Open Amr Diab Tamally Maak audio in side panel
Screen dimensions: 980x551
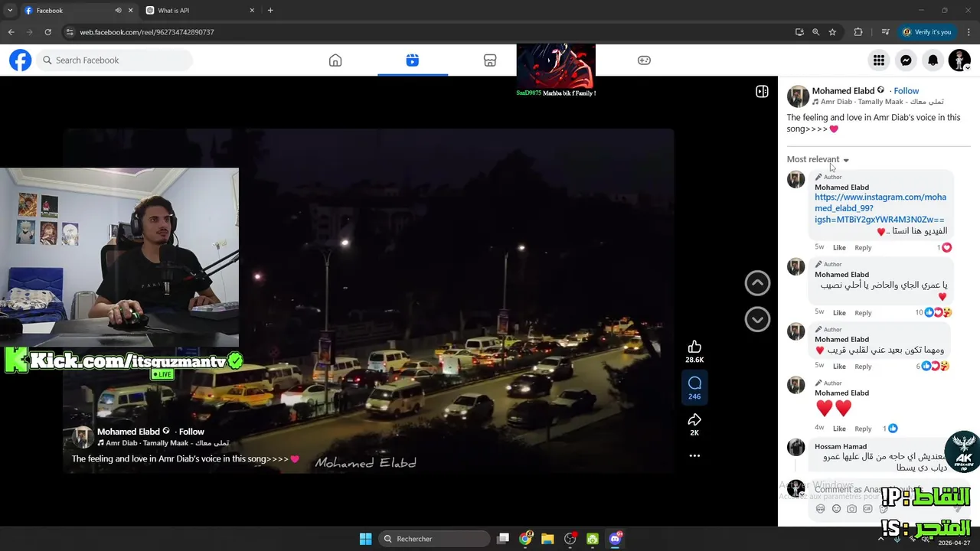tap(882, 102)
